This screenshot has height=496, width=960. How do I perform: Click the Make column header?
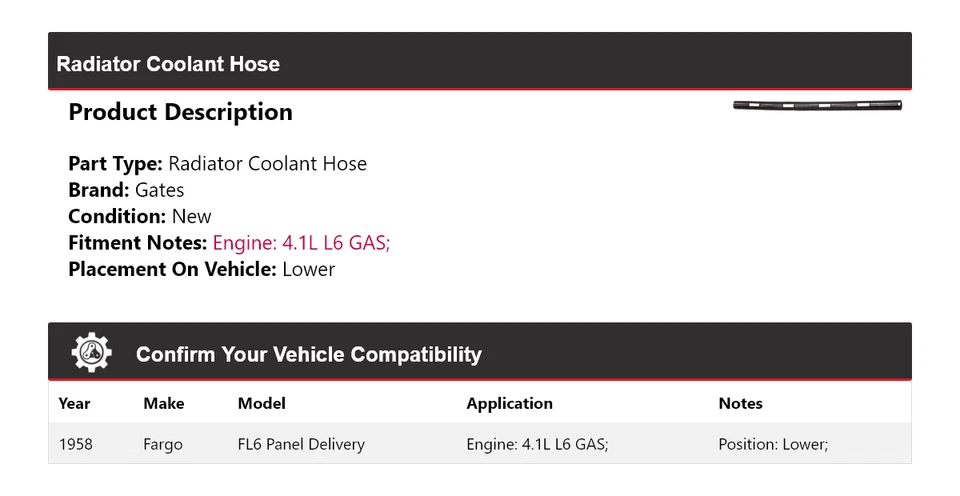[x=164, y=404]
